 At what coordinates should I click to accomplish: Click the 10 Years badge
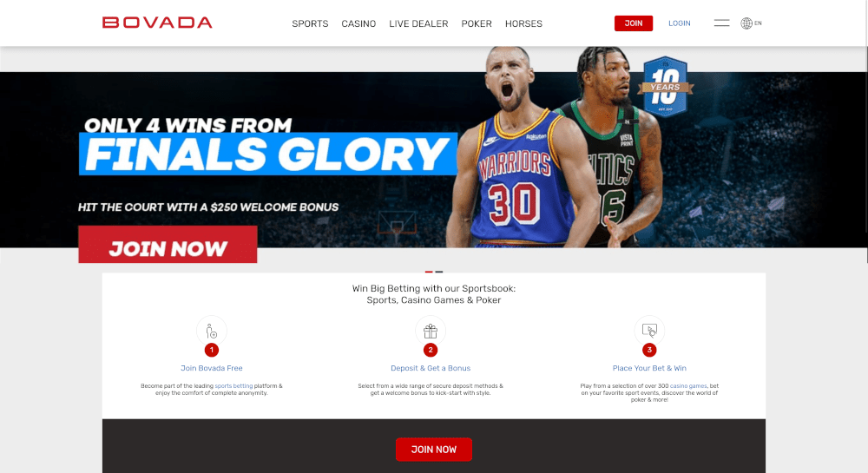pyautogui.click(x=666, y=87)
